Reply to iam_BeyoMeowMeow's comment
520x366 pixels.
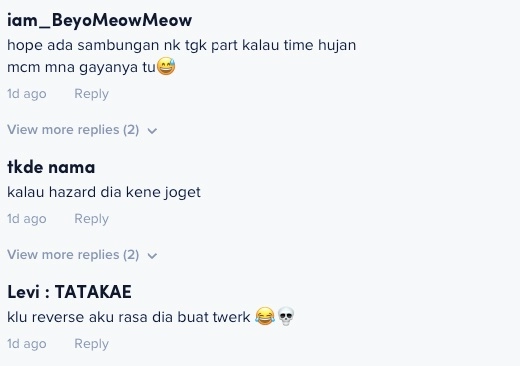pos(91,94)
